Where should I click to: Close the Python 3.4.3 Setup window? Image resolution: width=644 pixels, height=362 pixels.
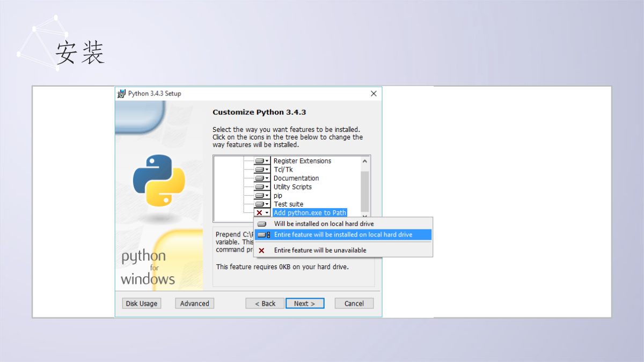(374, 93)
